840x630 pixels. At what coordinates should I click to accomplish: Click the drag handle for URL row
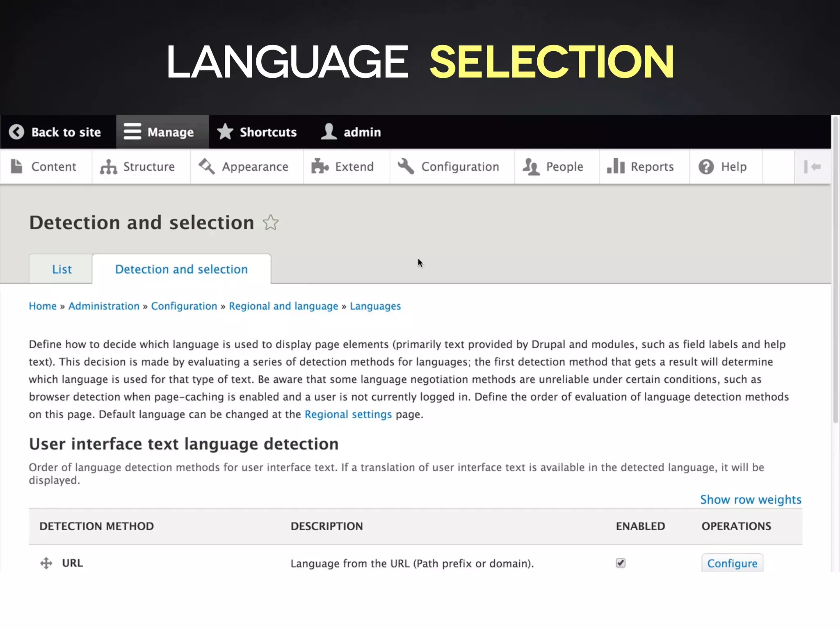pos(46,563)
